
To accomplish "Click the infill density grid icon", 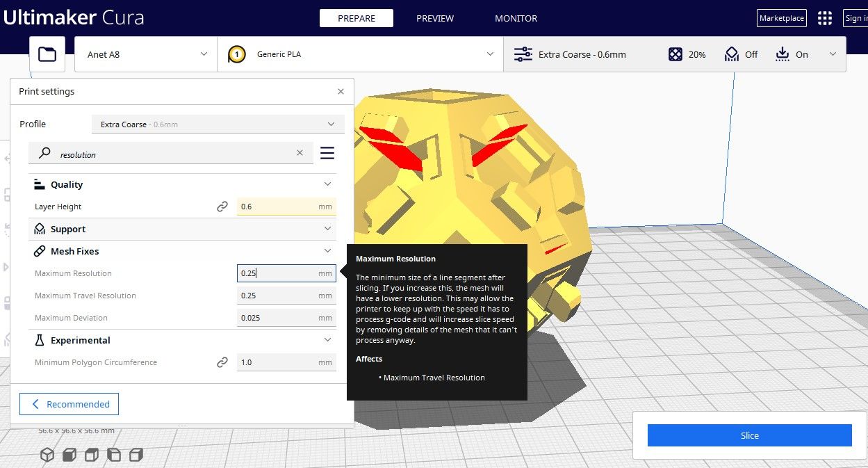I will pos(675,54).
